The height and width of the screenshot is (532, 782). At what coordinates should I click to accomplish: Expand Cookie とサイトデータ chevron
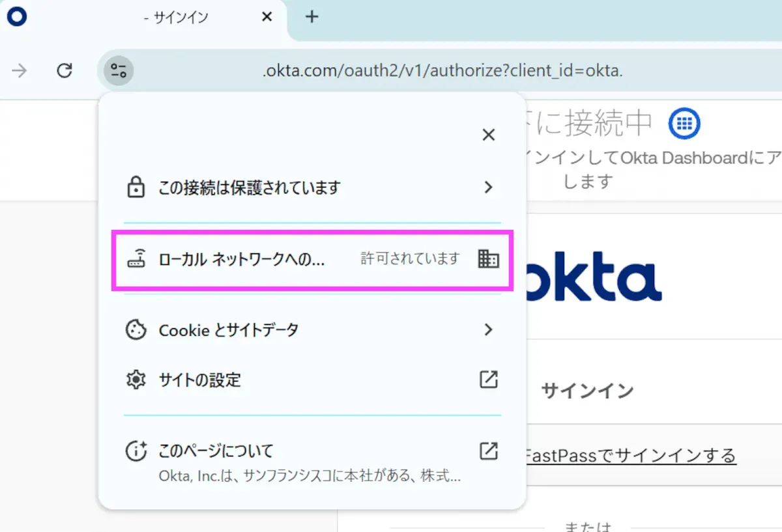[488, 329]
